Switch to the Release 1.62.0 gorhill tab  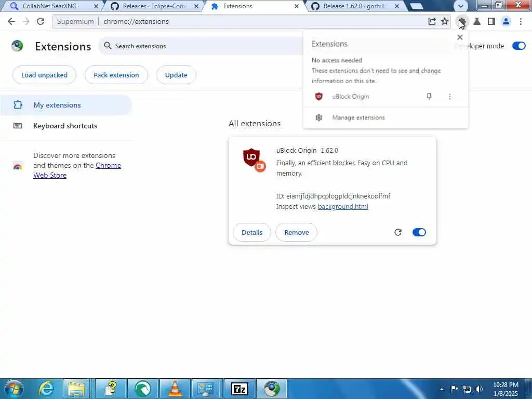tap(354, 6)
